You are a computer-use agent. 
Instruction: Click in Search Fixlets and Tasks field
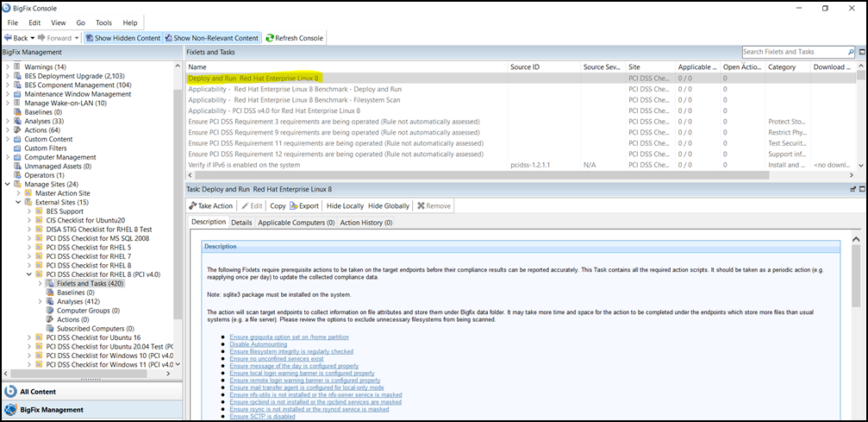pyautogui.click(x=795, y=52)
